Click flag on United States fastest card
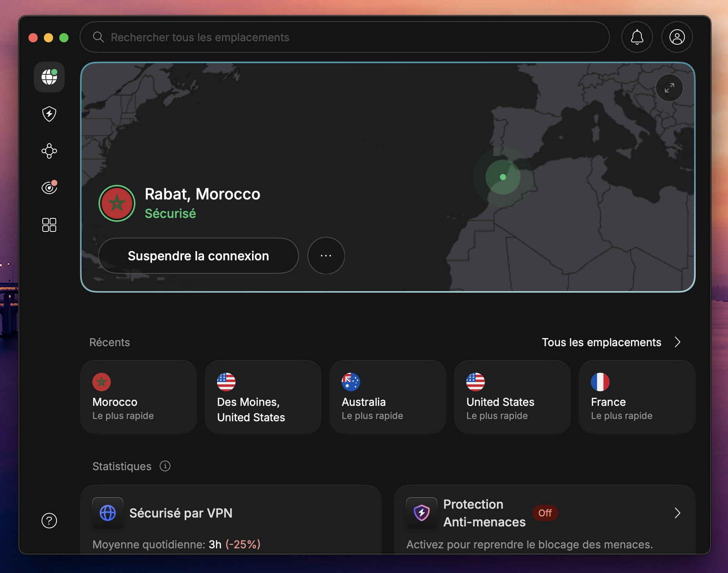The image size is (728, 573). point(476,382)
